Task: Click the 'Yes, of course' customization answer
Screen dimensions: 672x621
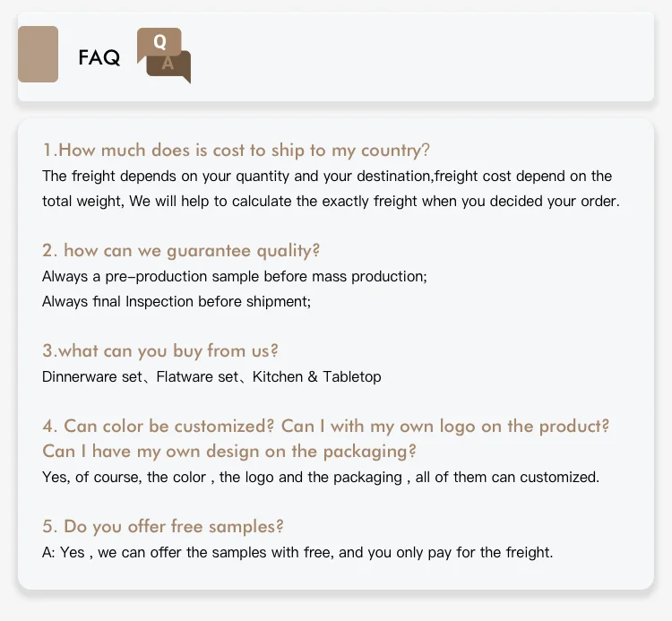Action: (x=320, y=477)
